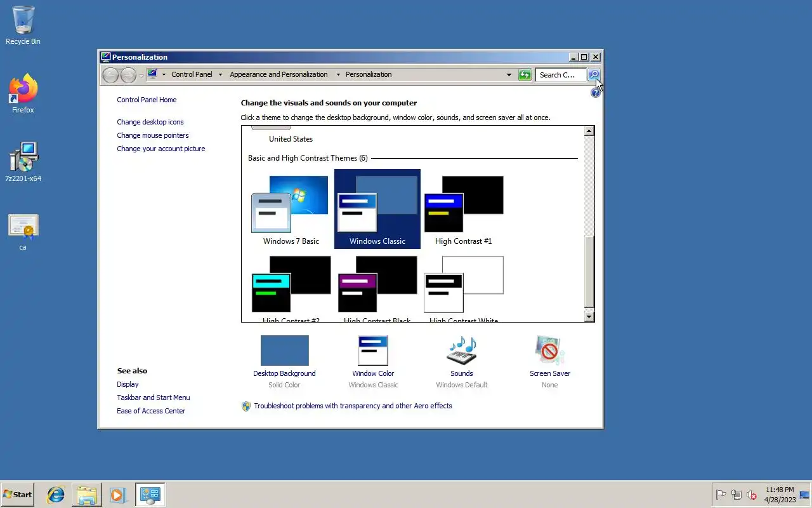This screenshot has height=508, width=812.
Task: Expand the recent pages dropdown arrow
Action: [x=141, y=76]
